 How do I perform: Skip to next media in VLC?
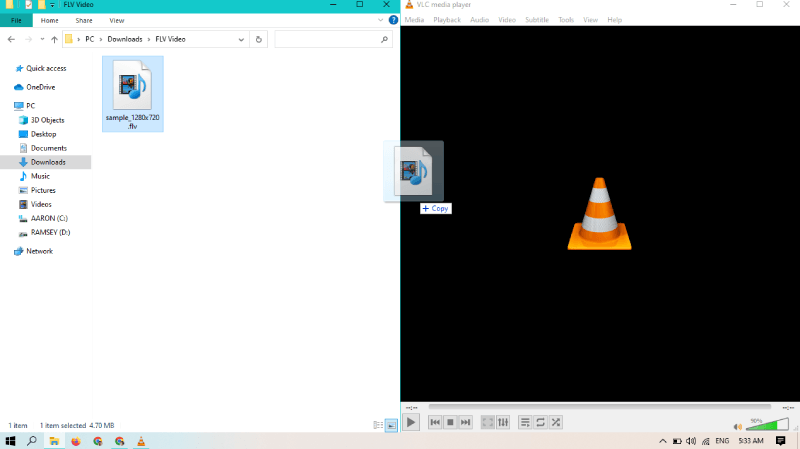pyautogui.click(x=465, y=422)
